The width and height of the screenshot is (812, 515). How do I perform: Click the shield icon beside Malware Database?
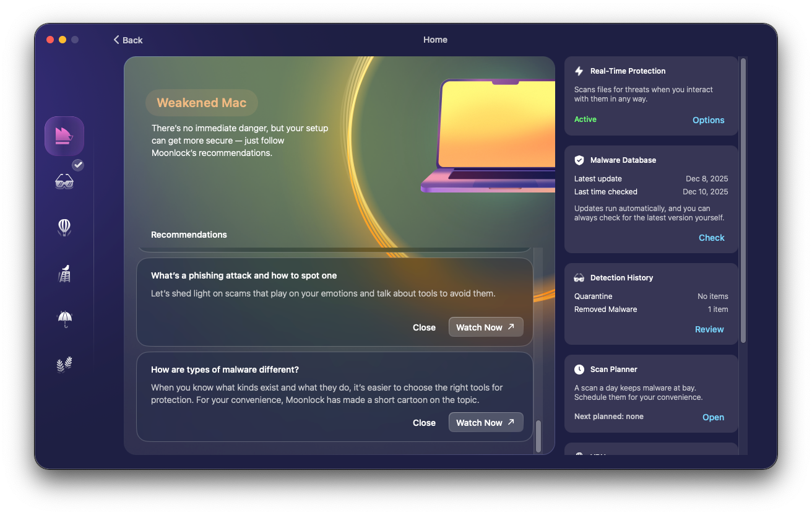point(579,160)
